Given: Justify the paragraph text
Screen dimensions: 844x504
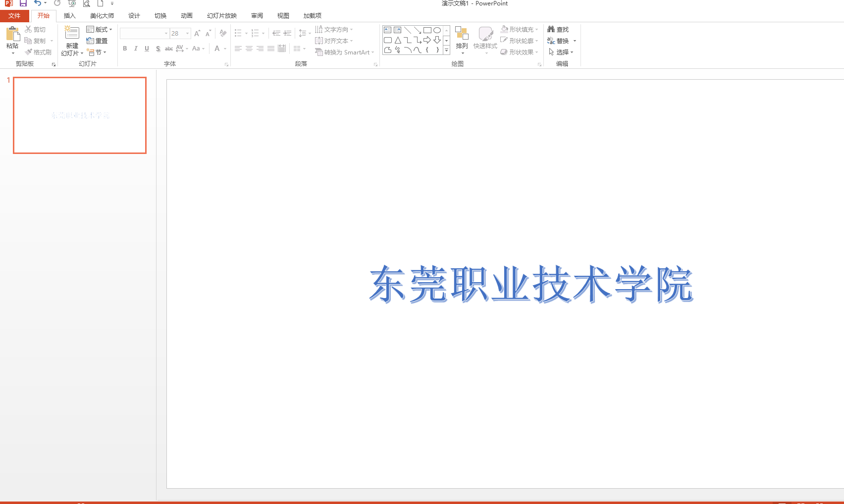Looking at the screenshot, I should tap(271, 49).
